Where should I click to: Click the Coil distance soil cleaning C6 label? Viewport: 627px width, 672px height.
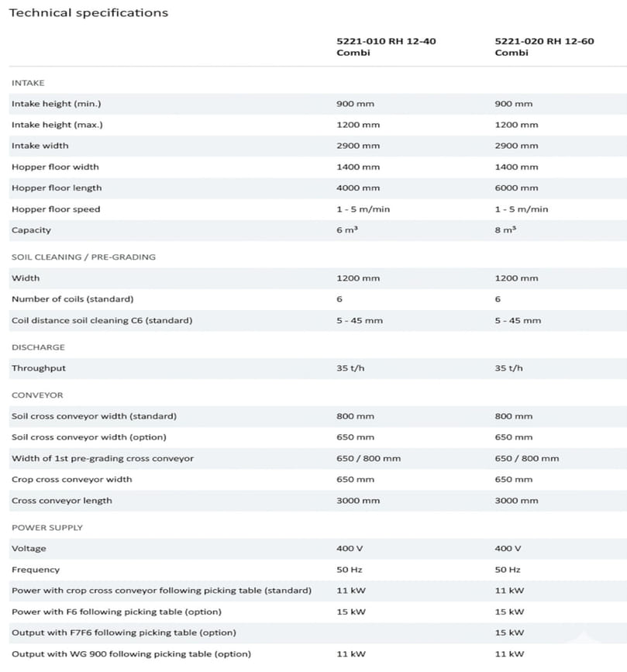point(102,320)
